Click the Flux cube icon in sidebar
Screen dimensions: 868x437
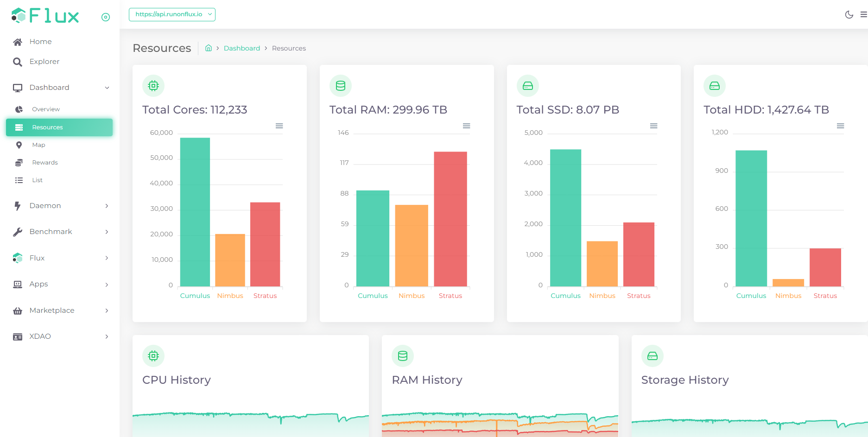18,258
